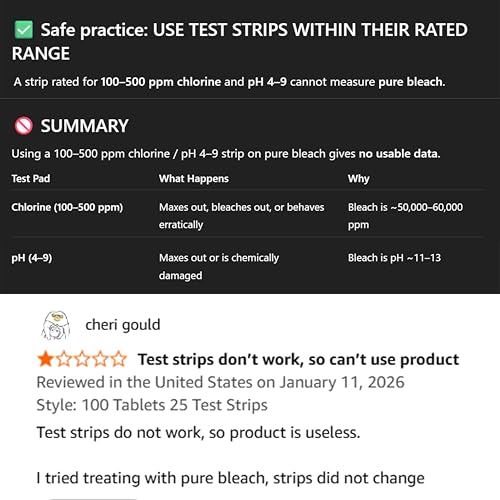Open review title 'Test strips don't work'
Image resolution: width=500 pixels, height=500 pixels.
(x=298, y=359)
